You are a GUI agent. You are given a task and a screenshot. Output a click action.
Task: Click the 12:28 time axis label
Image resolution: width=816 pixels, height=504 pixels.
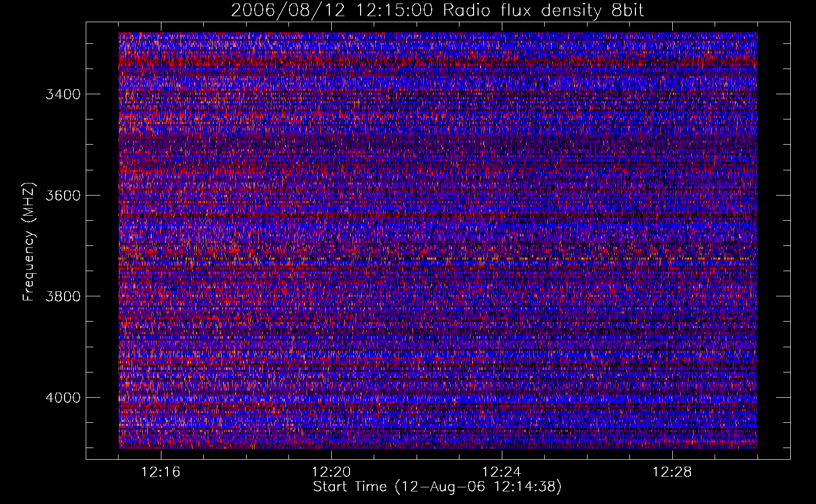[672, 472]
